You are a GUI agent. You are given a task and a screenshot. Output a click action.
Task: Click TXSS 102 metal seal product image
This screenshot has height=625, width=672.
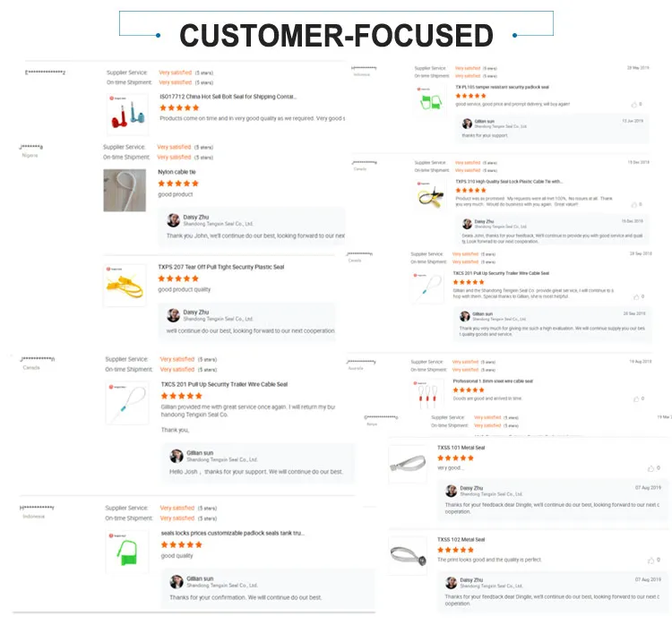(408, 558)
